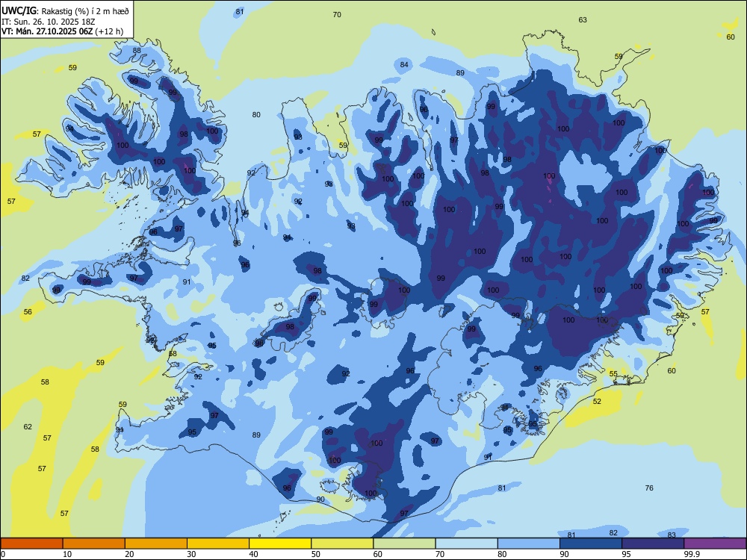
Task: Pick the yellow-green 50–60 legend swatch
Action: point(342,544)
